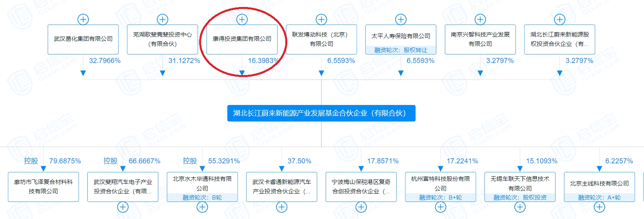Screen dimensions: 644x219
Task: Expand plus icon below 武汉斐翔汽车电子产业投资合伙企业
Action: pos(123,207)
